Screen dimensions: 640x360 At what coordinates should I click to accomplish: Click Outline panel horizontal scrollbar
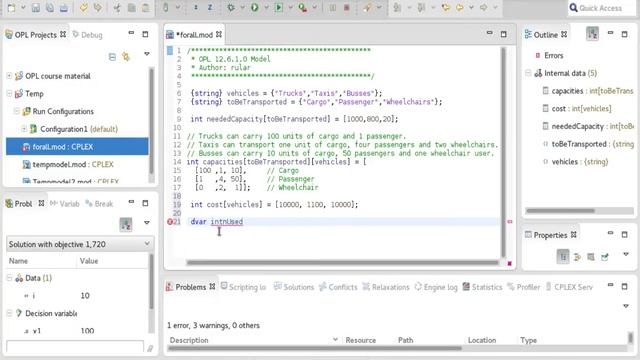pos(560,211)
